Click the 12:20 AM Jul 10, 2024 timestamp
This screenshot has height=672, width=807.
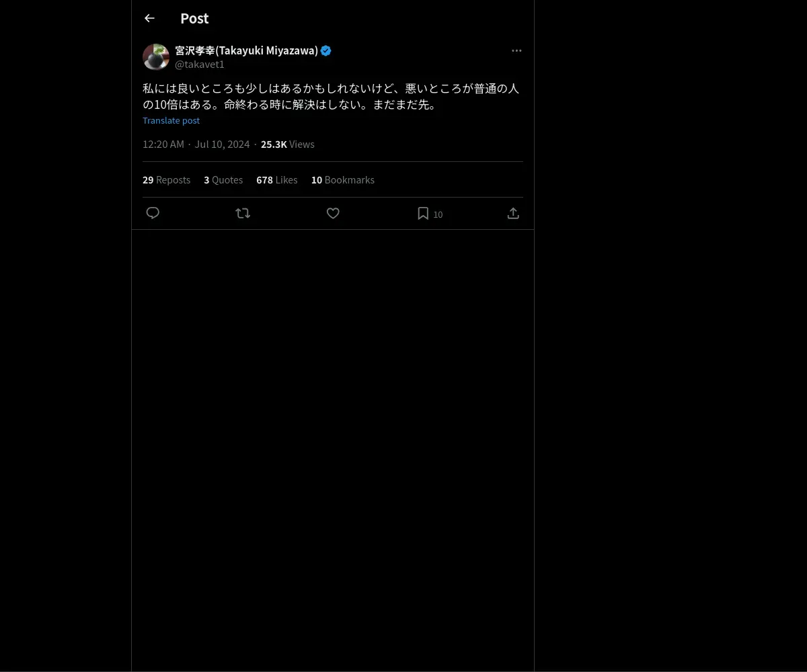click(196, 144)
